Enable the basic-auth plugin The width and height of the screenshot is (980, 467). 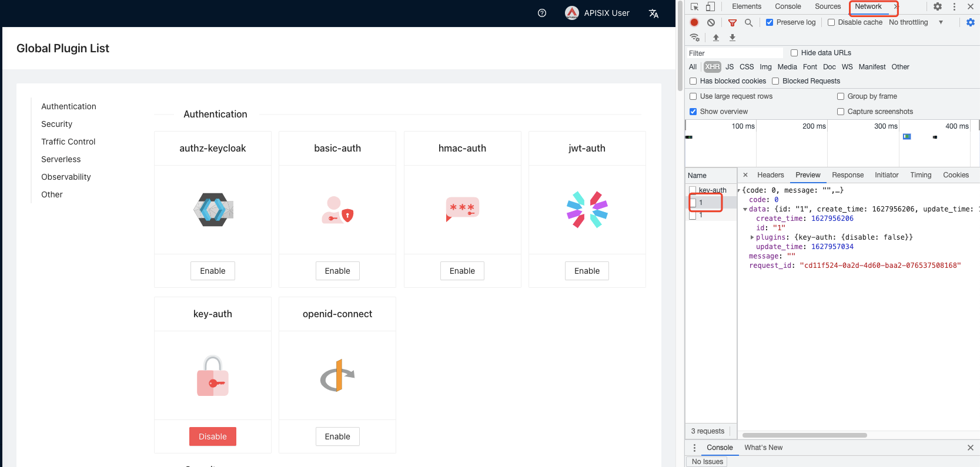(x=337, y=271)
